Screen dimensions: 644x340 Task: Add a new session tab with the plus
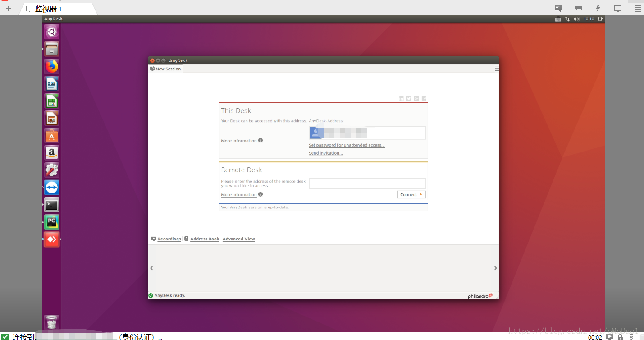pos(8,9)
